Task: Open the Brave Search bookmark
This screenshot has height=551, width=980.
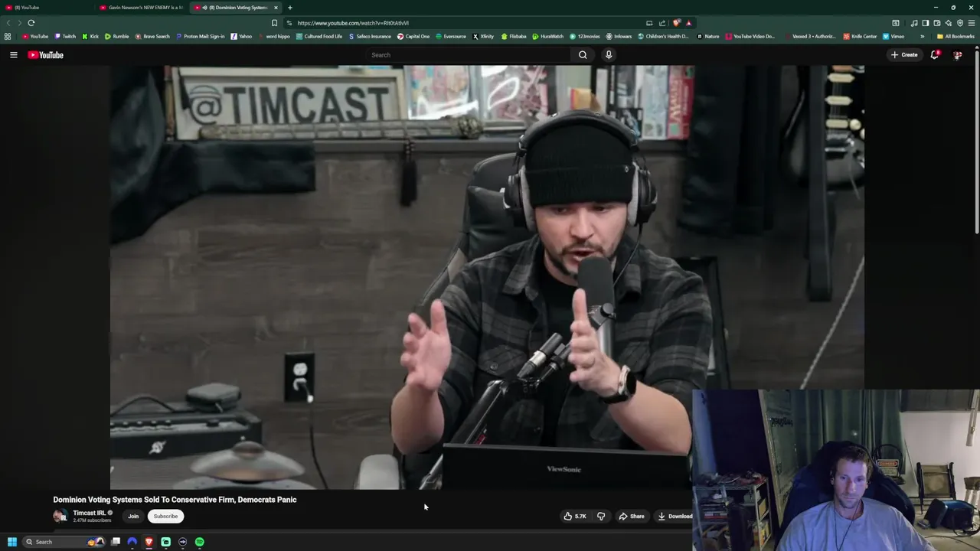Action: pyautogui.click(x=152, y=36)
